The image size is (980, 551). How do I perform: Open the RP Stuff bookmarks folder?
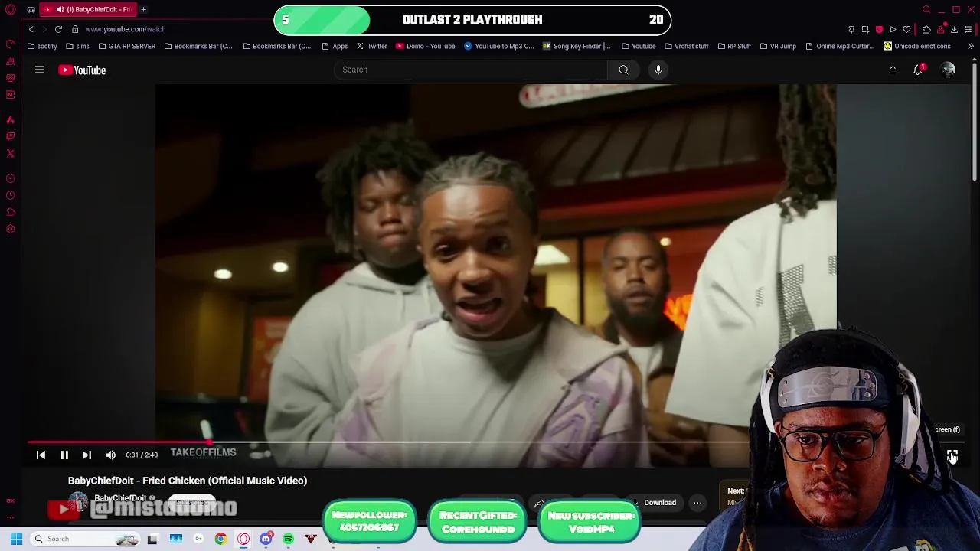coord(734,46)
